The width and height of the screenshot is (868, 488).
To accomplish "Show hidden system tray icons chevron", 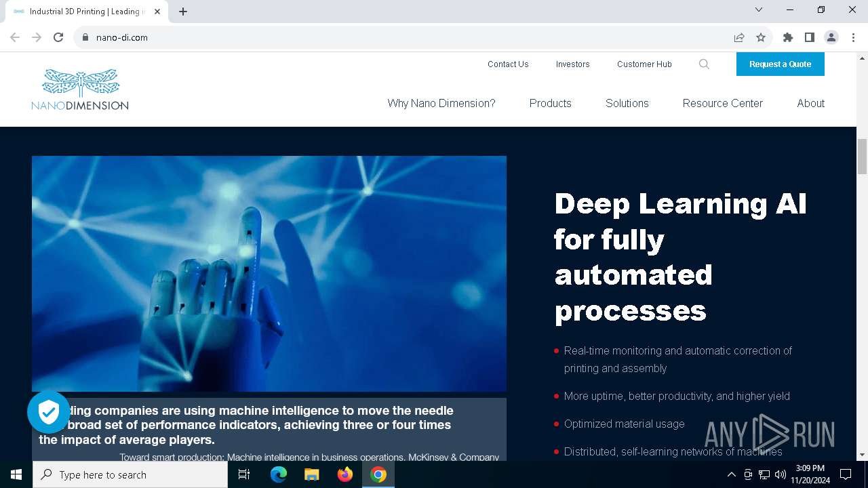I will (731, 474).
